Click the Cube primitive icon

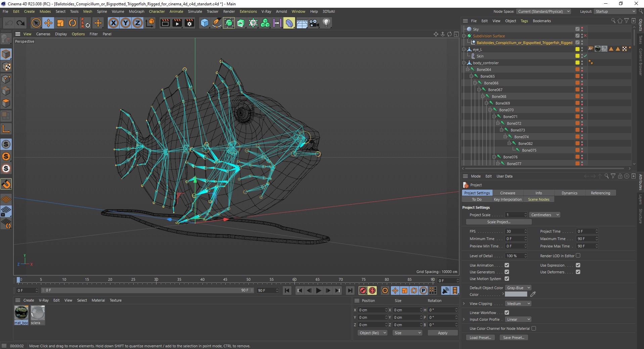click(x=204, y=23)
